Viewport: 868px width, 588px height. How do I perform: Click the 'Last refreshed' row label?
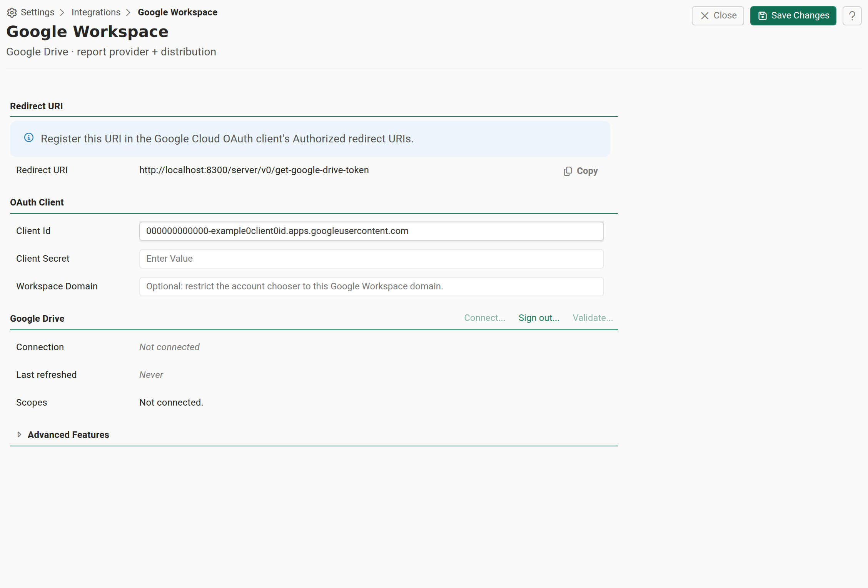[x=47, y=375]
